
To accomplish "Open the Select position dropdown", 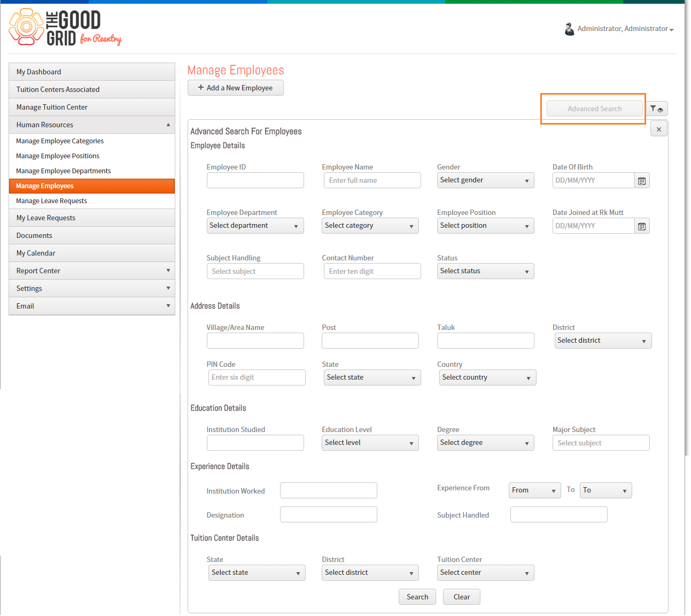I will click(x=485, y=226).
